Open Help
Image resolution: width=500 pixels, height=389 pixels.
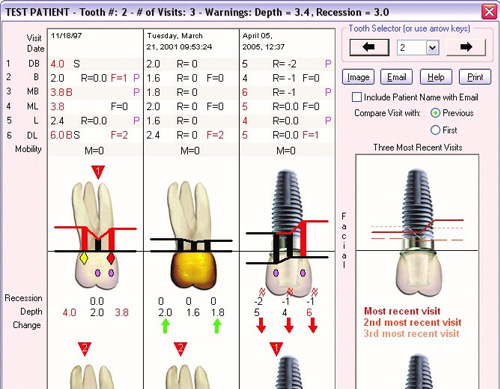click(x=436, y=77)
